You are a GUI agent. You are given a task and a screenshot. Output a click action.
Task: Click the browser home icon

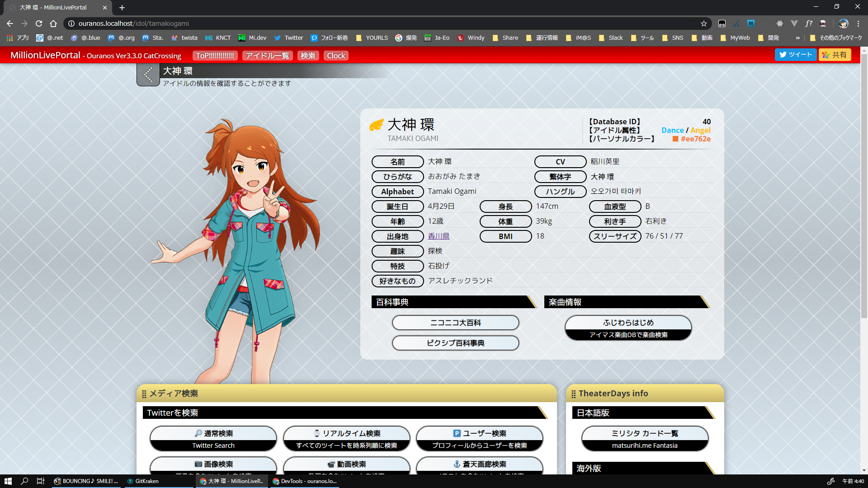click(x=53, y=23)
